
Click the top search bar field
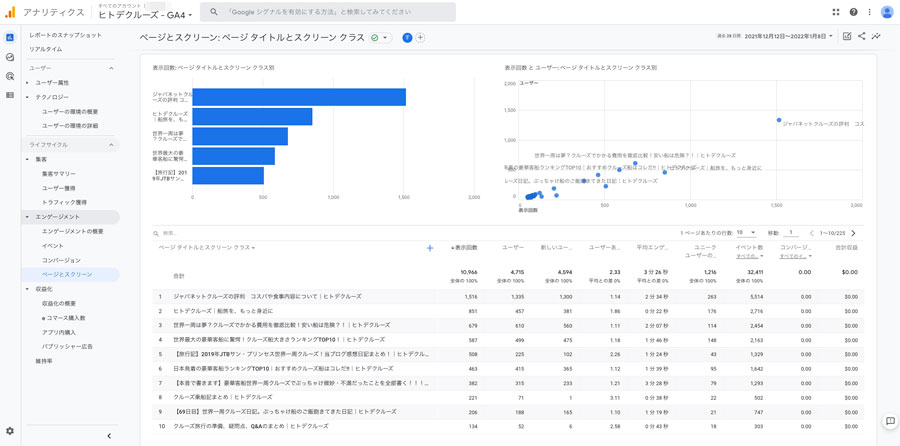[x=328, y=12]
